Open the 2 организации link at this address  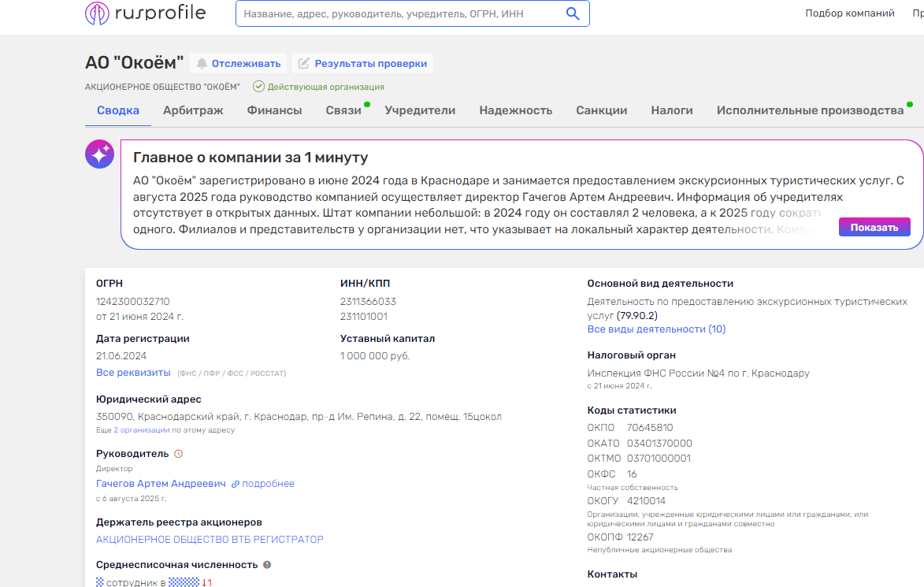coord(142,430)
